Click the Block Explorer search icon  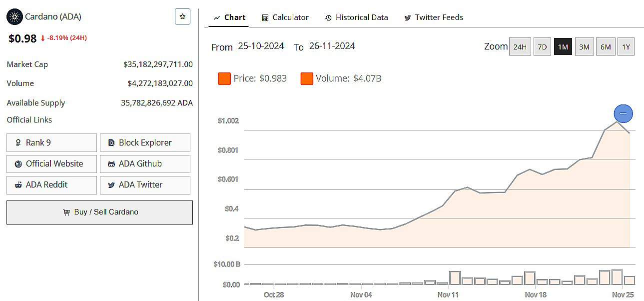(111, 143)
